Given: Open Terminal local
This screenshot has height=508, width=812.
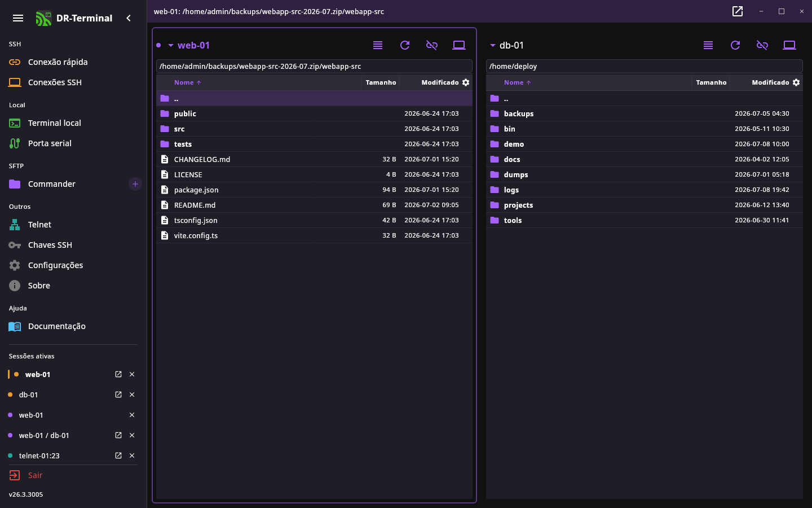Looking at the screenshot, I should pos(73,123).
